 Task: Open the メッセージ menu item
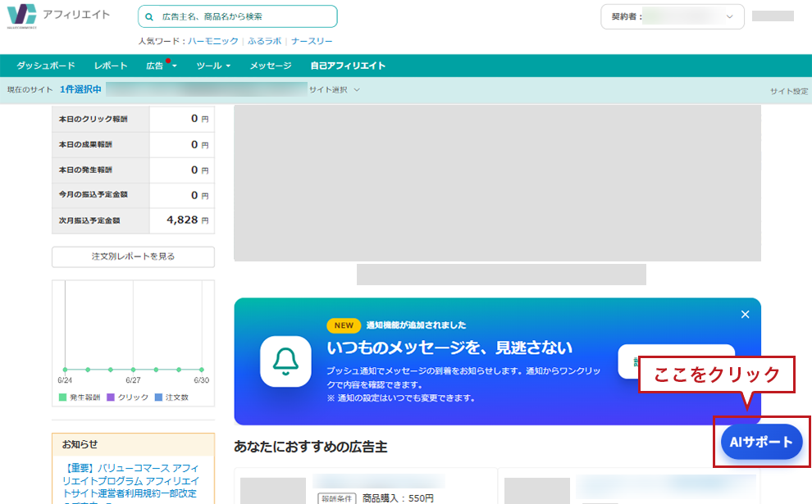click(x=271, y=66)
